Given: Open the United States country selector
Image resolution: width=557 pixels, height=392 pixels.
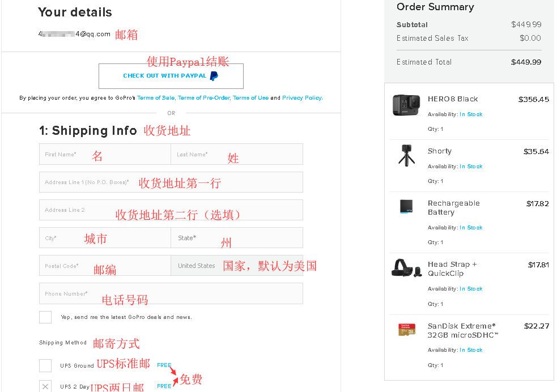Looking at the screenshot, I should [237, 266].
